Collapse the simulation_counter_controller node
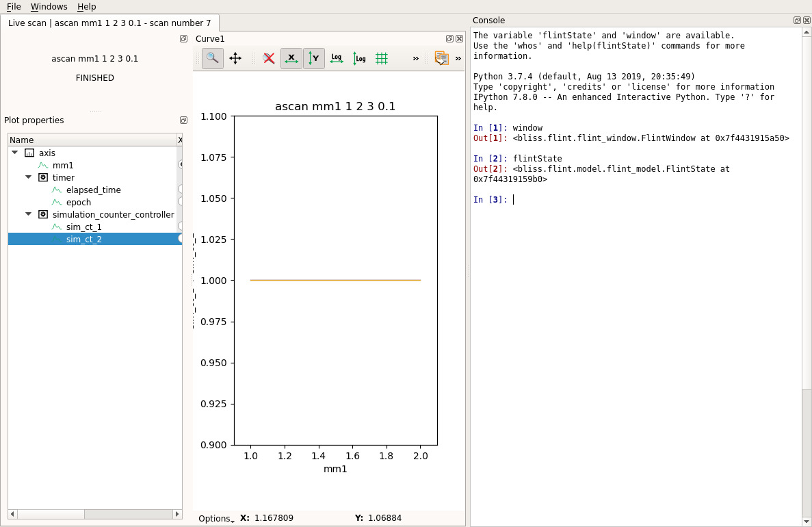 [x=29, y=214]
